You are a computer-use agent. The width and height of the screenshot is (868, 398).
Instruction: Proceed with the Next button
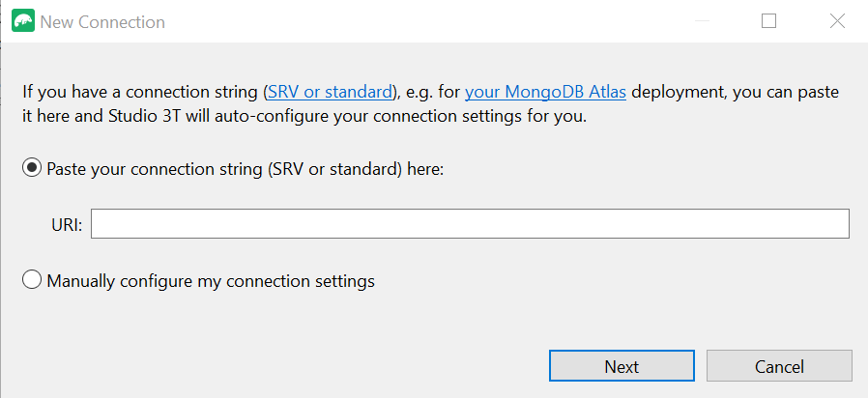(622, 366)
